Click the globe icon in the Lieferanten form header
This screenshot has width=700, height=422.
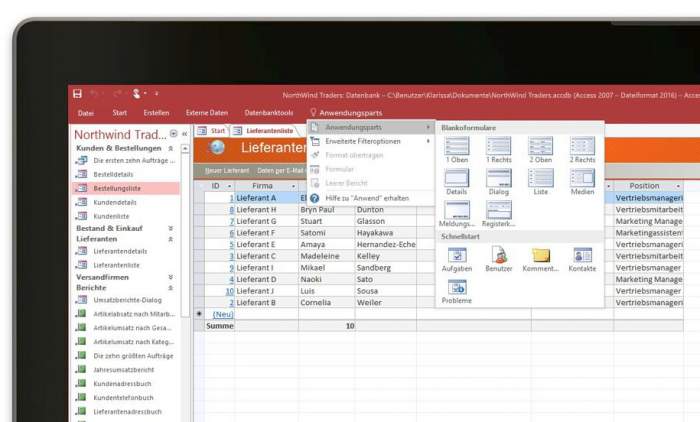click(x=217, y=147)
